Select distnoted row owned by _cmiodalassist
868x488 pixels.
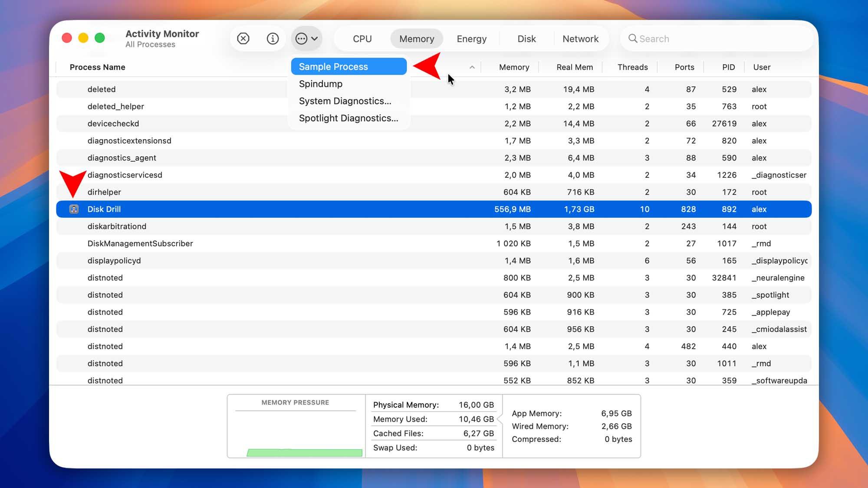pos(434,329)
